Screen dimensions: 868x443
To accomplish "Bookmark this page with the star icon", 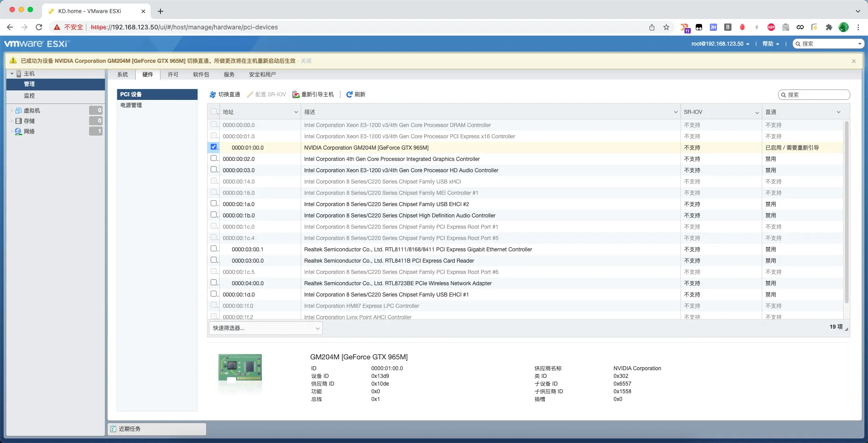I will click(x=666, y=27).
